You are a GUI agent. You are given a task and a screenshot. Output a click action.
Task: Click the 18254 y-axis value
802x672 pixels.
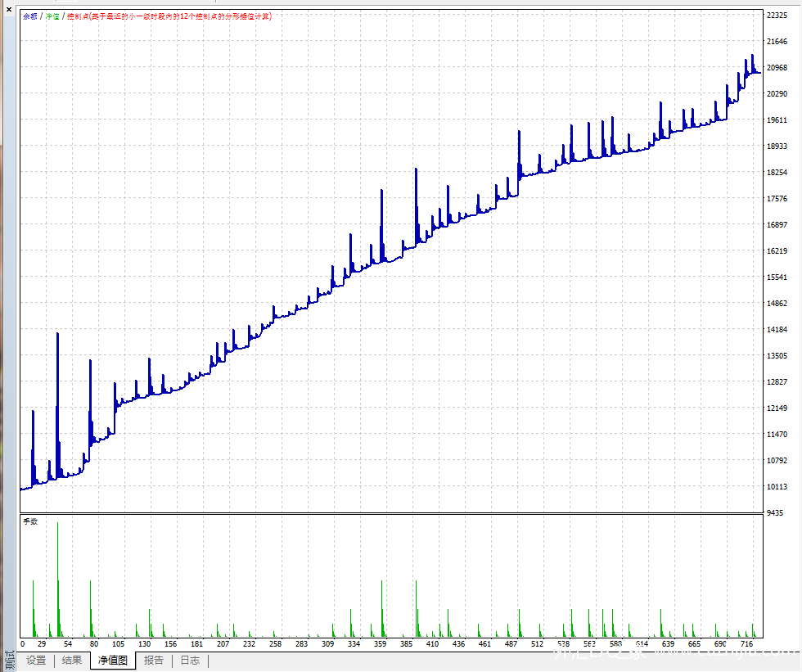pyautogui.click(x=777, y=173)
